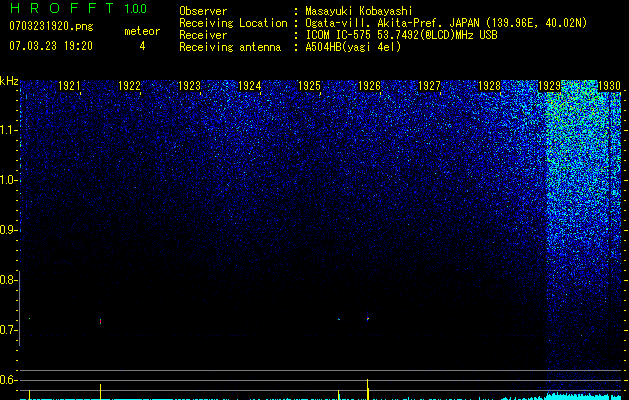Click the kHz axis unit label
This screenshot has height=400, width=629.
pos(9,81)
